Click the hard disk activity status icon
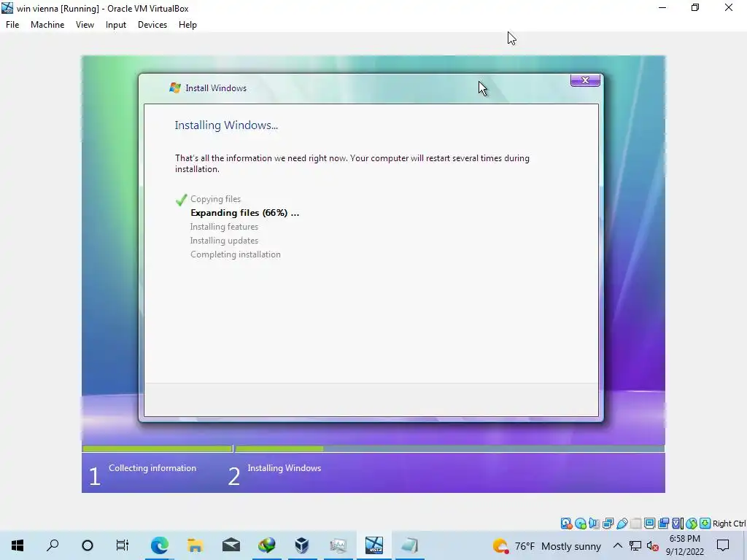747x560 pixels. click(x=566, y=524)
